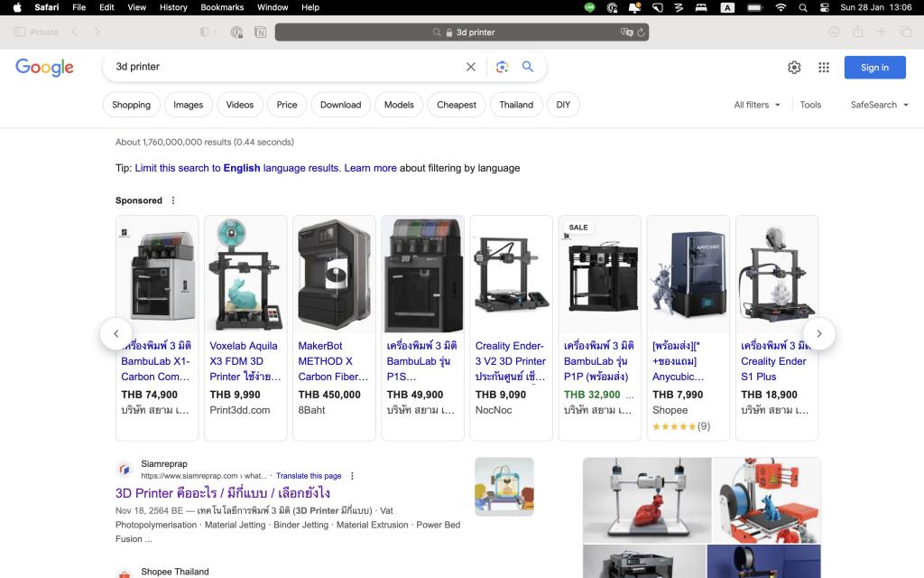Toggle the Cheapest filter chip

pyautogui.click(x=457, y=105)
